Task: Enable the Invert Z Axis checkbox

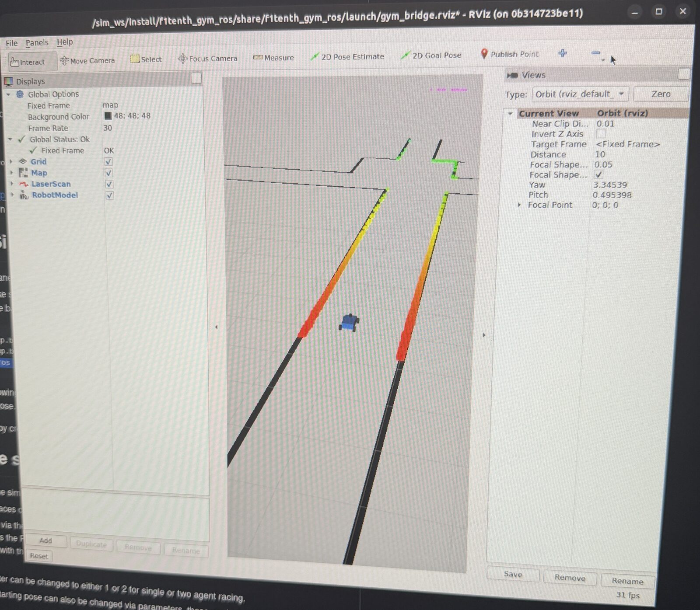Action: point(601,133)
